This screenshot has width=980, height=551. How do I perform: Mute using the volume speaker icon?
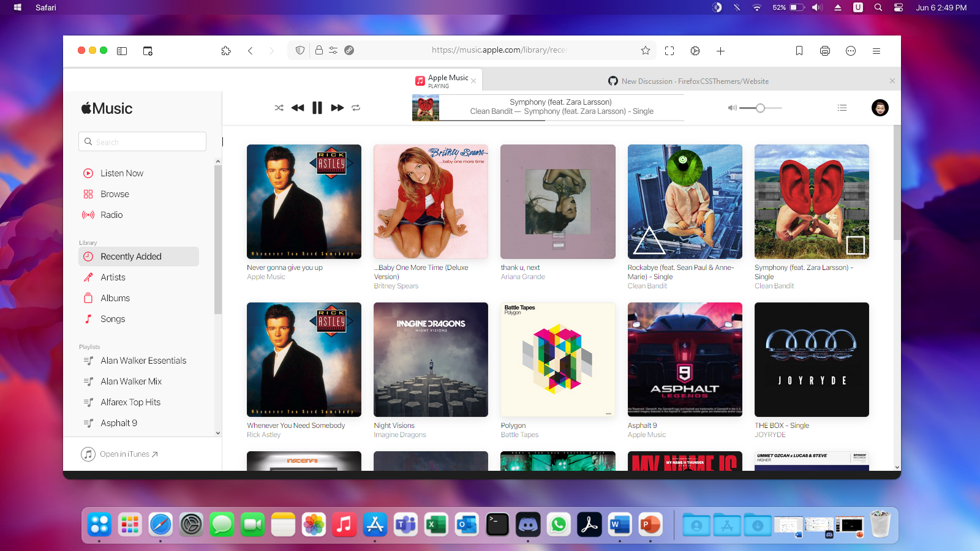(732, 108)
